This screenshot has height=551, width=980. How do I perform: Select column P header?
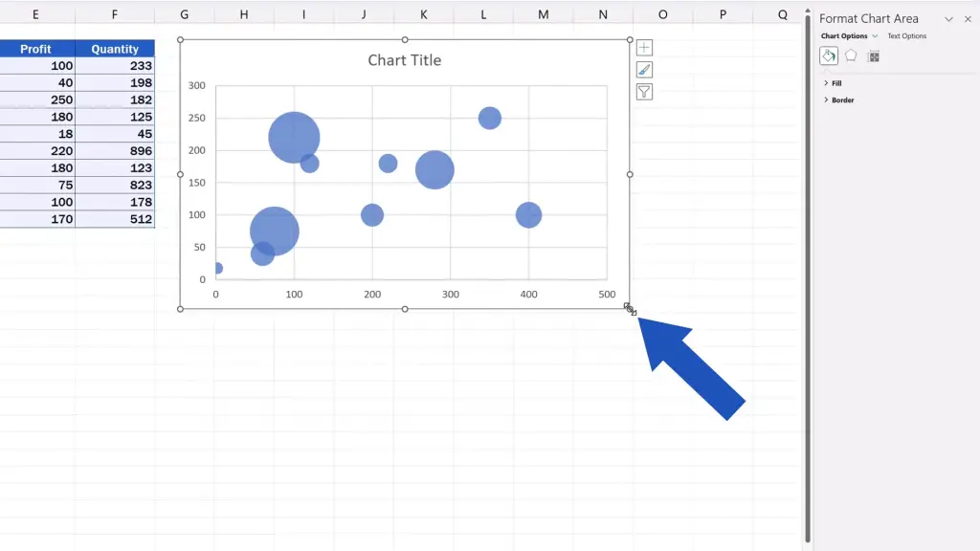point(723,14)
